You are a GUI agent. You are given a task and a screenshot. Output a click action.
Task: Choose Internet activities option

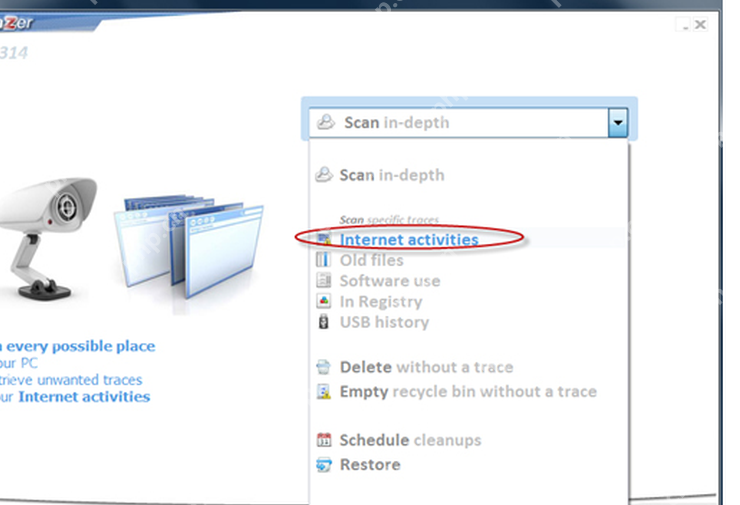409,239
